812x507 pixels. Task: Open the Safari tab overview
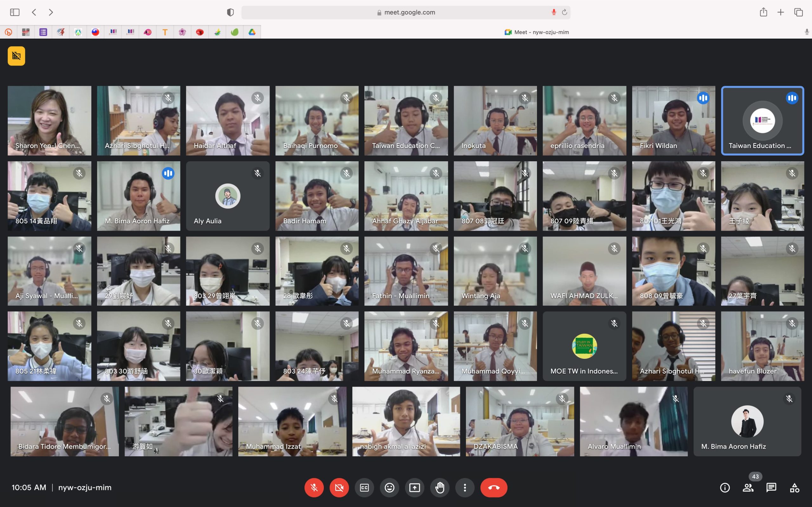click(x=798, y=12)
